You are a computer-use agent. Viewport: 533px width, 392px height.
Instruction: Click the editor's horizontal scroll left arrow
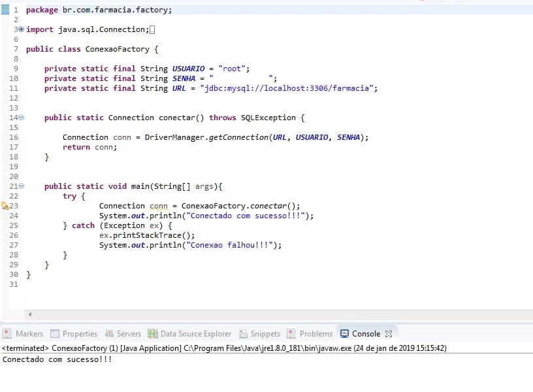point(29,314)
